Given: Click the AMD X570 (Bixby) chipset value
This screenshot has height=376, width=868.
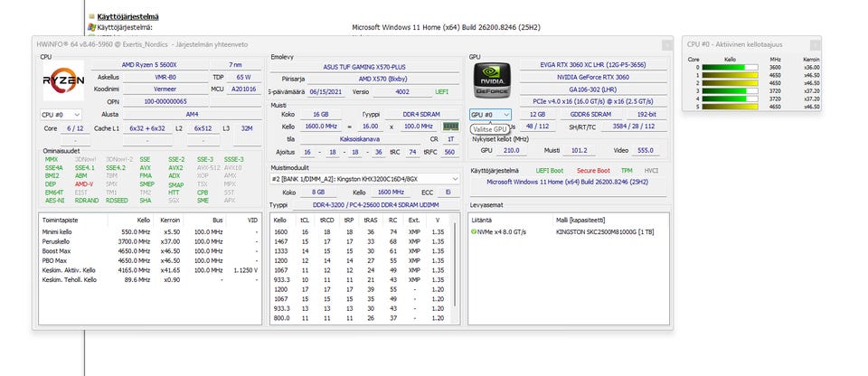Looking at the screenshot, I should (x=381, y=80).
